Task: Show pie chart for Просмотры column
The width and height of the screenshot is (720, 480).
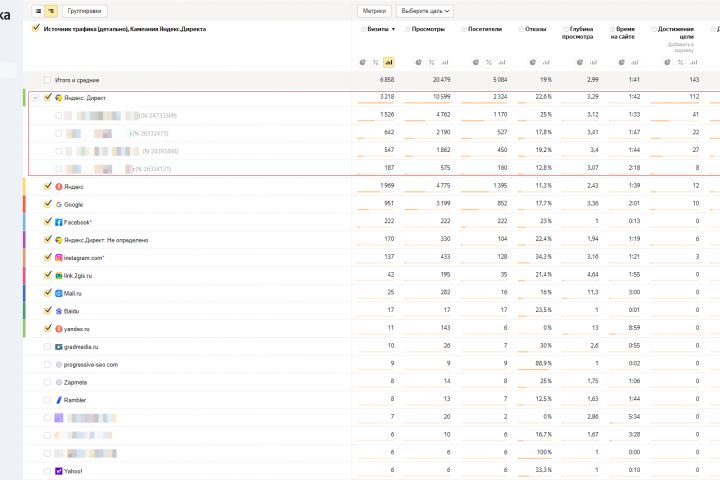Action: (x=416, y=62)
